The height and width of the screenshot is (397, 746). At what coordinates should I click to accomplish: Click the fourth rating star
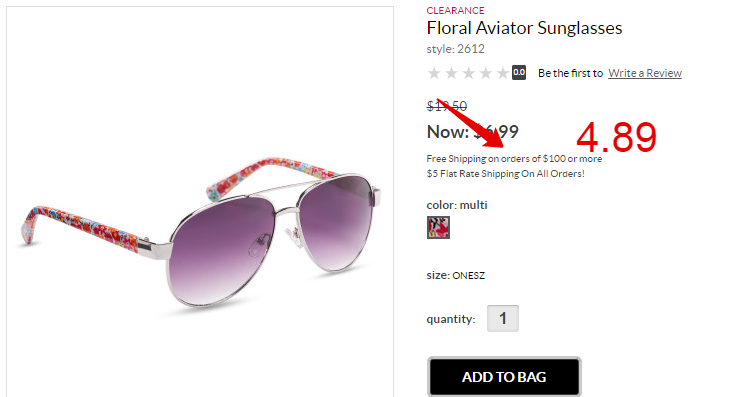click(486, 73)
